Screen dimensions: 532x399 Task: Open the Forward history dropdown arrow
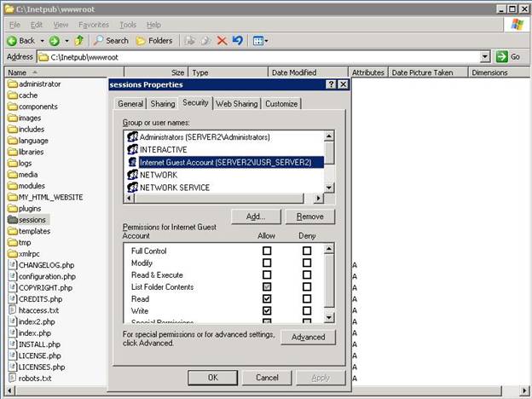(66, 41)
